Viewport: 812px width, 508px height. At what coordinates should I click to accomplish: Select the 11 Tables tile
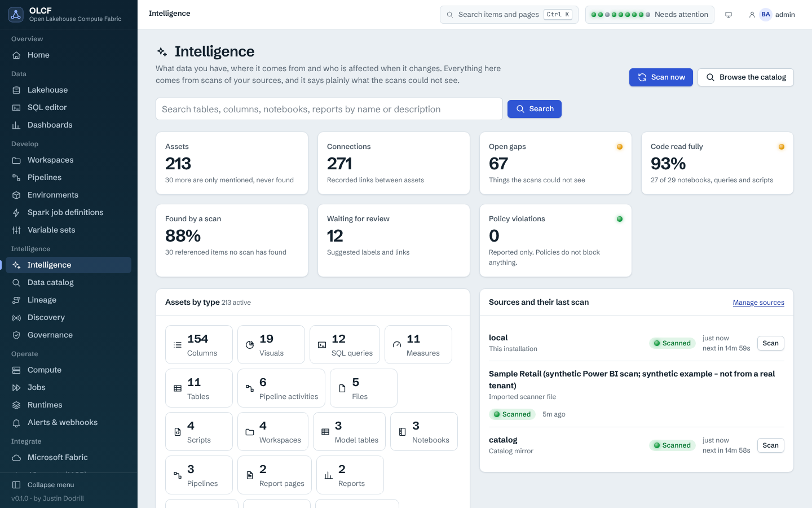tap(199, 388)
